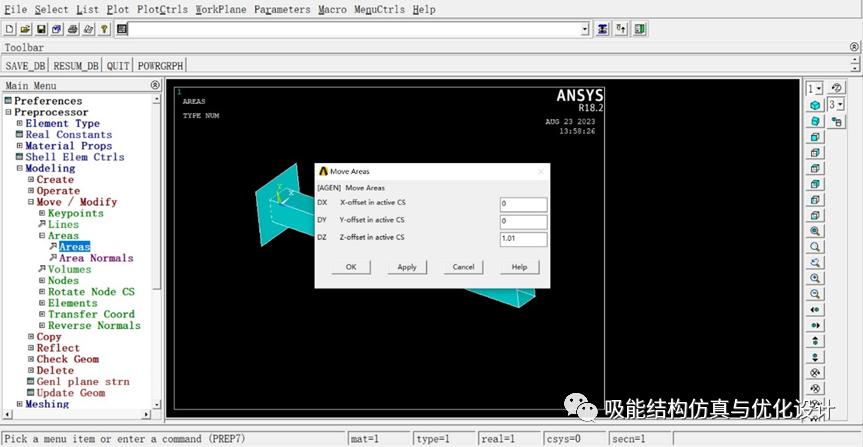The image size is (863, 447).
Task: Open the Parameters menu
Action: tap(282, 9)
